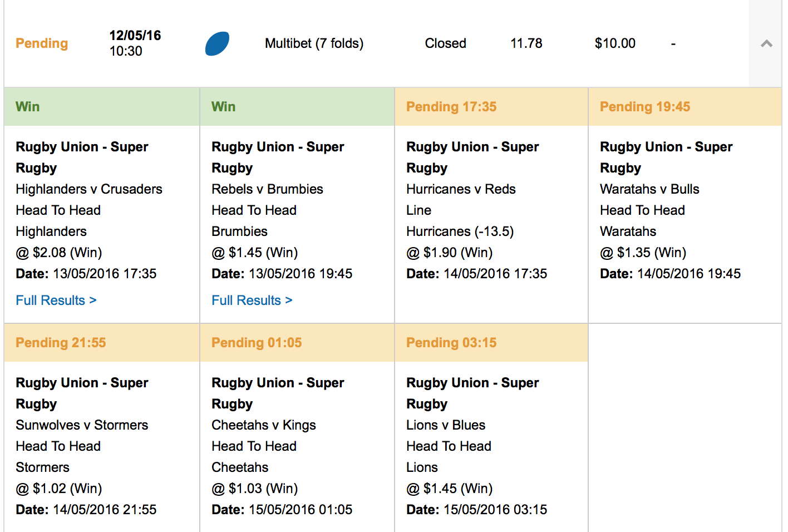Click the Win header of the Highlanders leg
Screen dimensions: 788x532
click(28, 107)
